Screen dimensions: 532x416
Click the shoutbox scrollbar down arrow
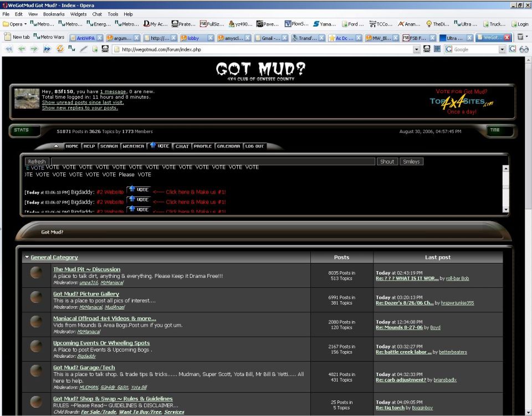(x=505, y=210)
